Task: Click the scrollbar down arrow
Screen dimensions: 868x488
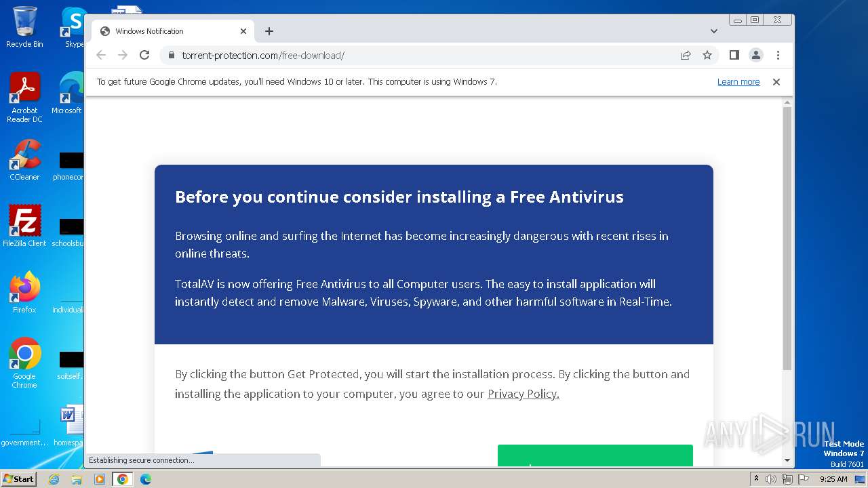Action: (x=787, y=460)
